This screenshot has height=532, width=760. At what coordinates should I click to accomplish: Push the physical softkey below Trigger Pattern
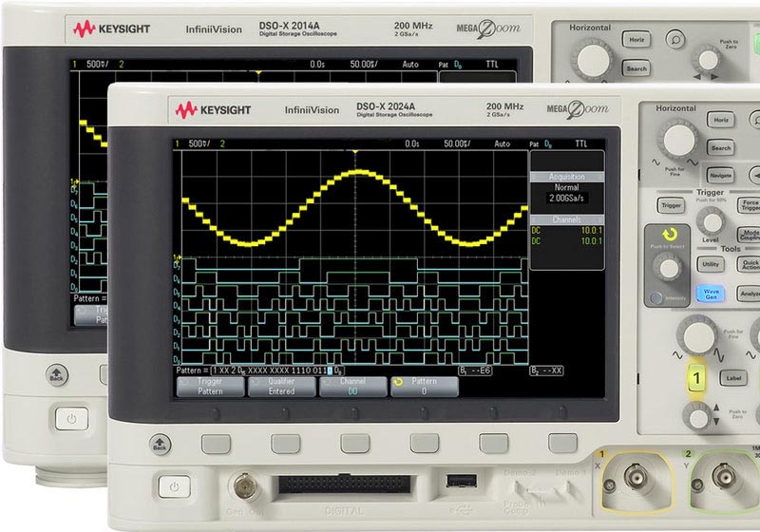click(217, 444)
